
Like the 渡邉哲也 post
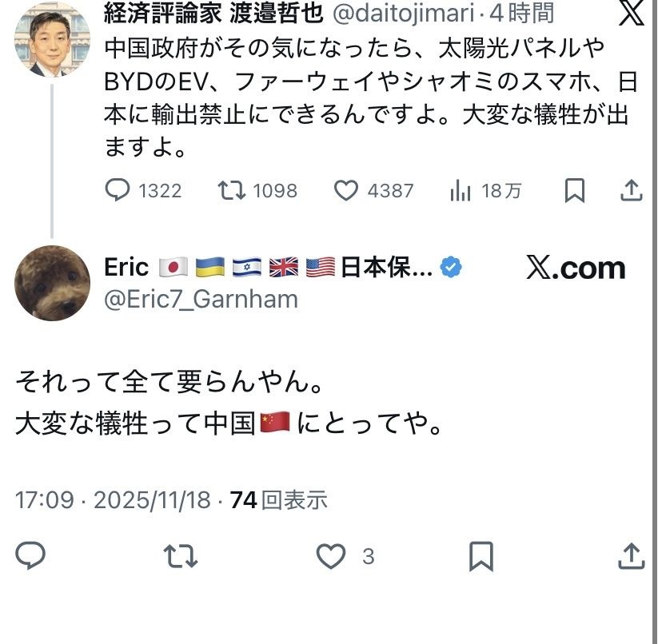(x=346, y=190)
